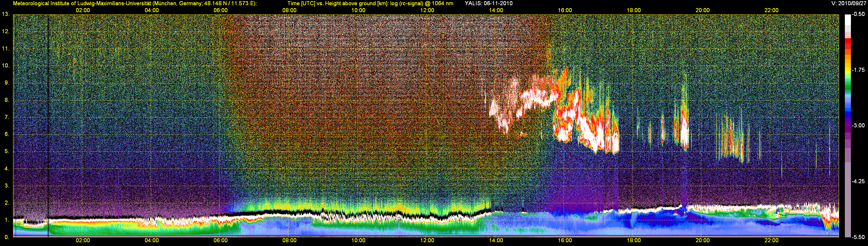Select the 'YALIS: 06-11-2010' date label
Viewport: 868px width, 246px height.
click(489, 3)
